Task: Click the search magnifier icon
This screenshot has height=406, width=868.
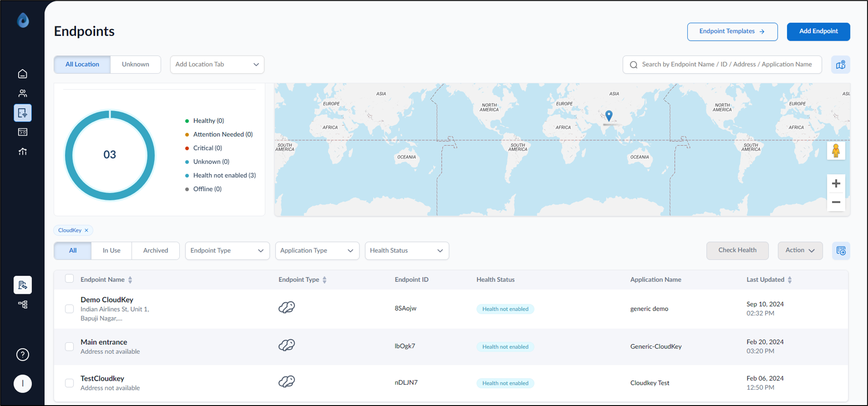Action: [x=634, y=65]
